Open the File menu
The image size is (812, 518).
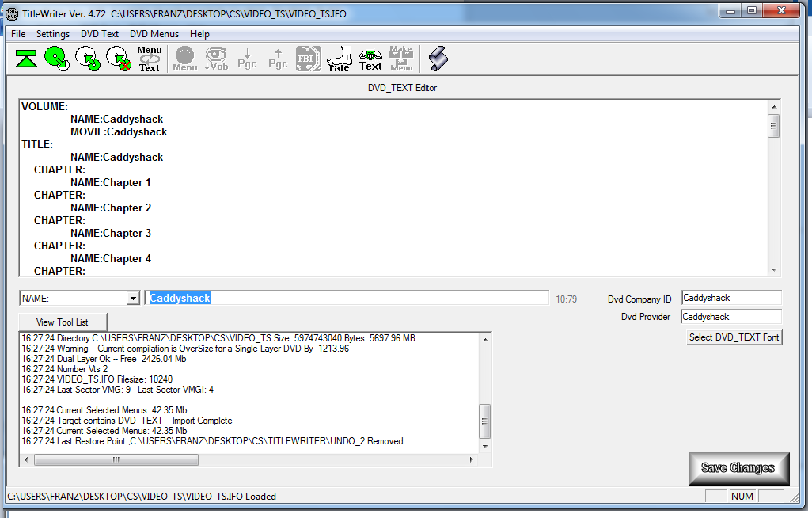[18, 34]
